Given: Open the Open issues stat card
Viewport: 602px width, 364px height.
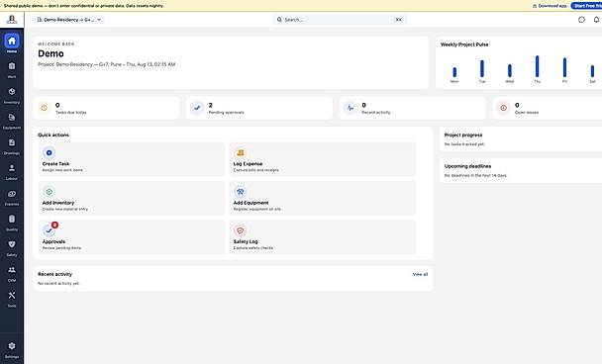Looking at the screenshot, I should click(548, 108).
